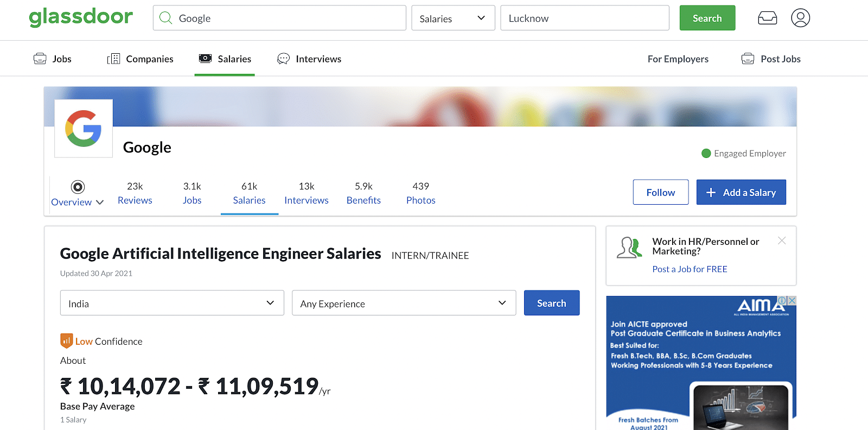The height and width of the screenshot is (430, 868).
Task: Click the Salaries banknote icon
Action: pos(205,58)
